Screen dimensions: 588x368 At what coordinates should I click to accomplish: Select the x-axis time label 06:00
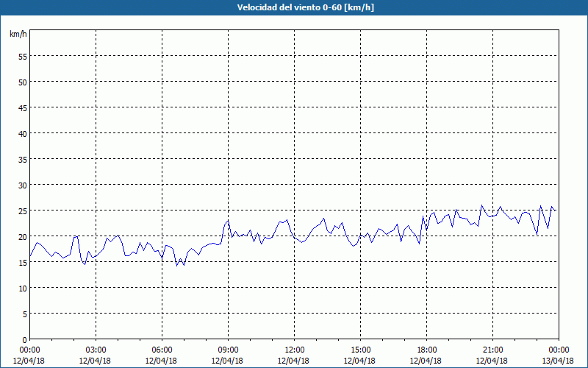coord(162,350)
